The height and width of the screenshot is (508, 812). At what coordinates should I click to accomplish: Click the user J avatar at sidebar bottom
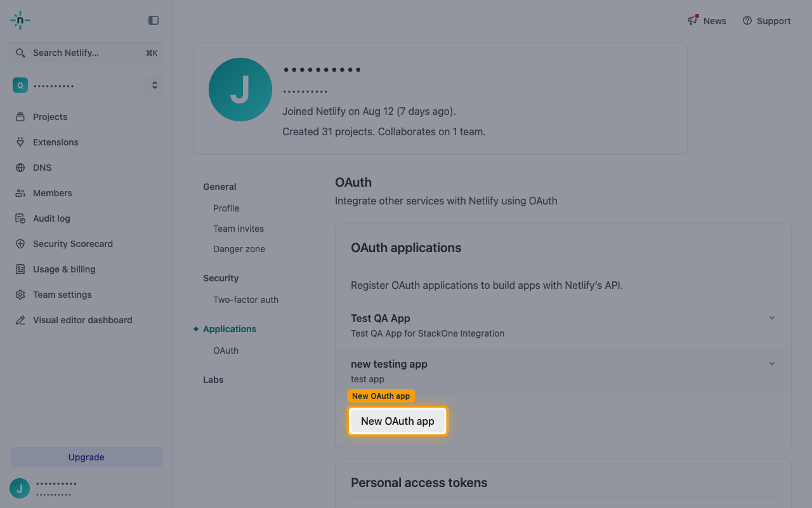(20, 488)
